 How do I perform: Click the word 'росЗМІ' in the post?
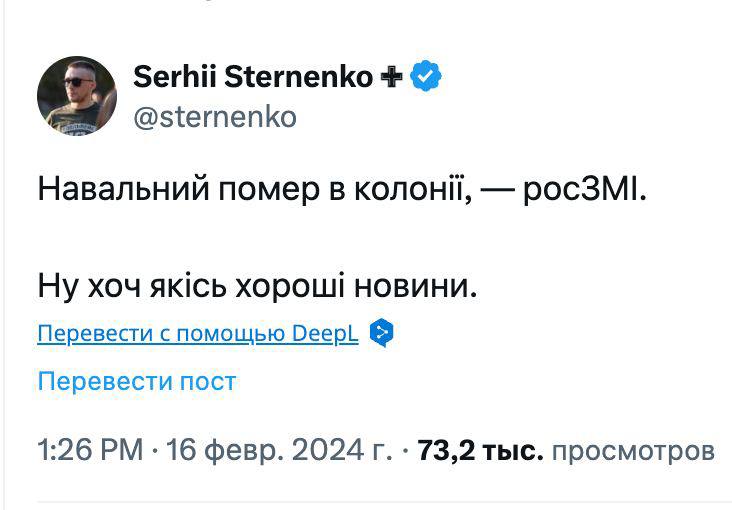[x=584, y=189]
